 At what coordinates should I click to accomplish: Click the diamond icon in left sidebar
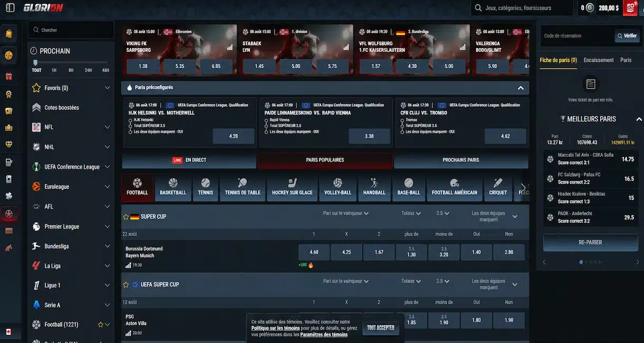8,144
